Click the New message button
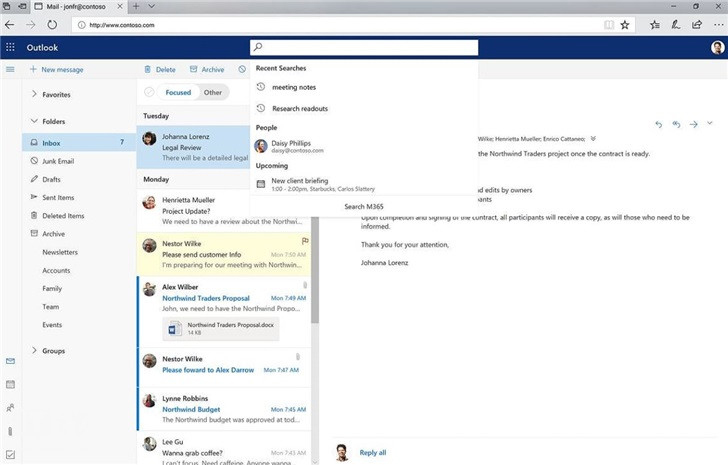This screenshot has width=728, height=465. click(56, 70)
